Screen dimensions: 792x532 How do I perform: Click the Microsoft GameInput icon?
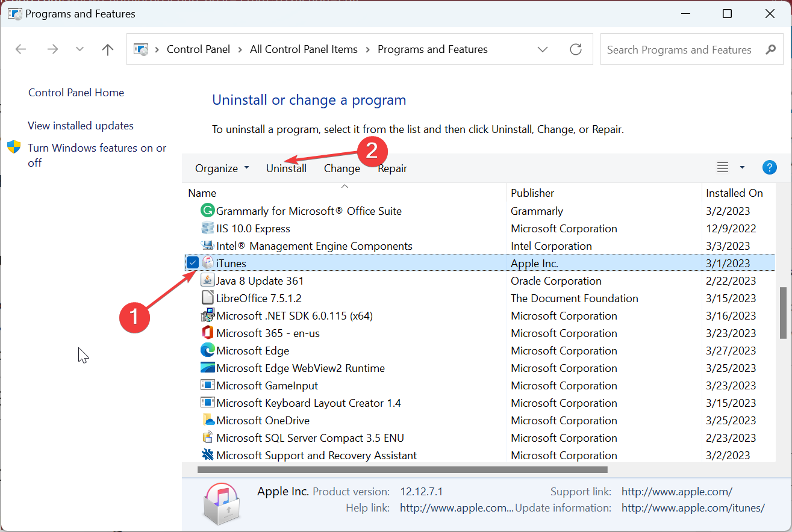pos(207,385)
